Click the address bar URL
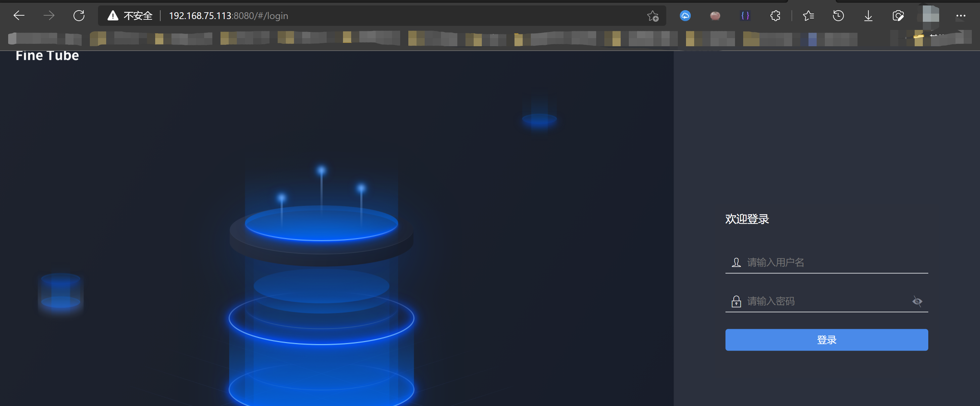 (x=228, y=16)
